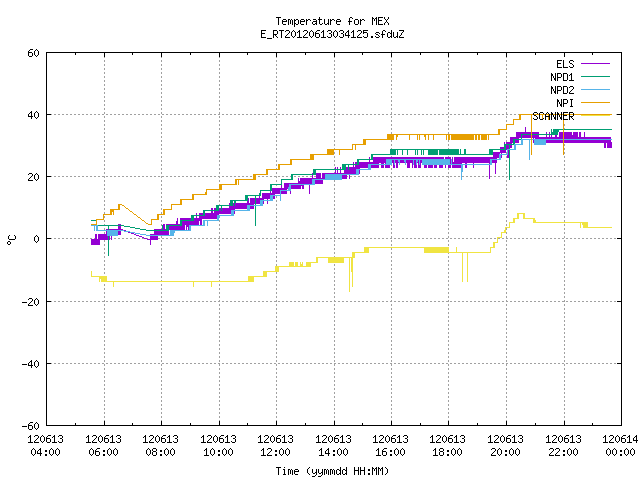Image resolution: width=640 pixels, height=480 pixels.
Task: Click the x-axis tick label 120613 04:00
Action: pos(46,446)
